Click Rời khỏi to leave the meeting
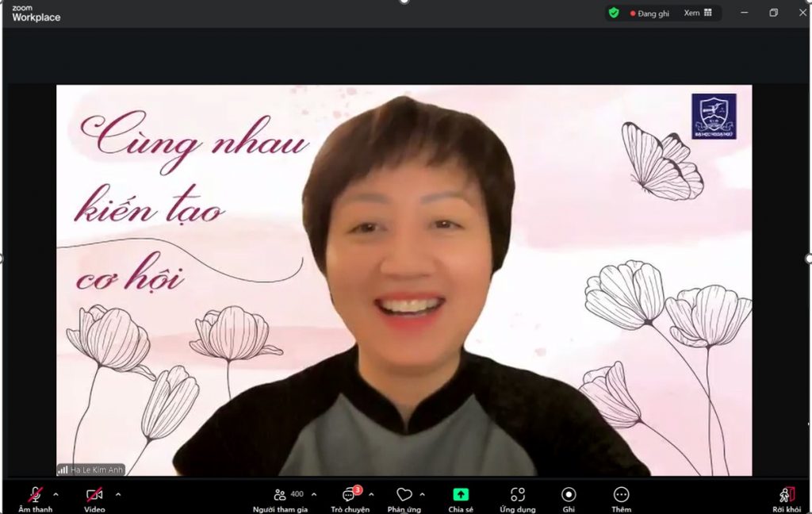Image resolution: width=812 pixels, height=514 pixels. click(787, 495)
